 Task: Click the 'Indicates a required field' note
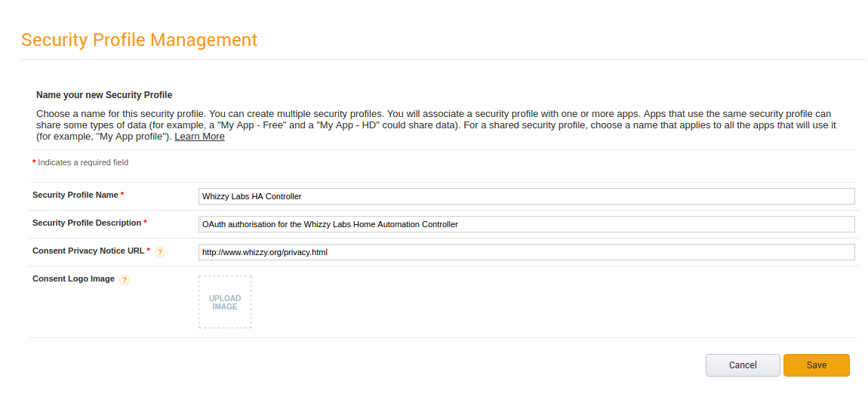83,162
